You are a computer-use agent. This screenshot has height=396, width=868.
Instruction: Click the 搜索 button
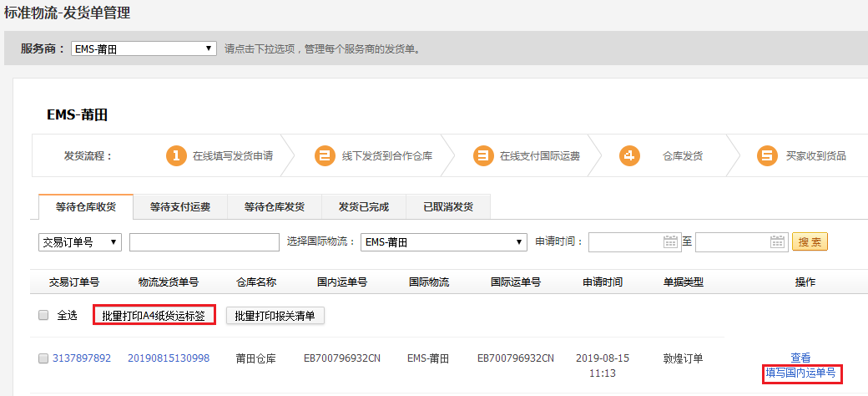810,242
